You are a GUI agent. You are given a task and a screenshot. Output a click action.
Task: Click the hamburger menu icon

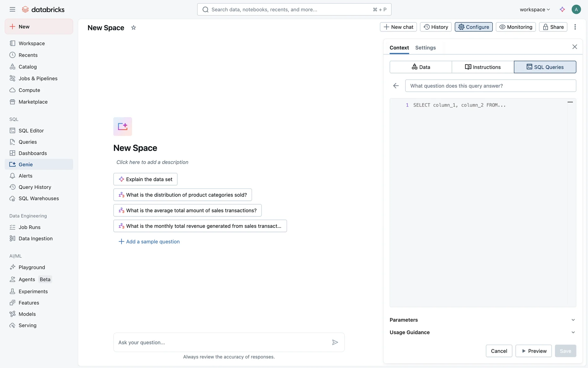point(12,10)
